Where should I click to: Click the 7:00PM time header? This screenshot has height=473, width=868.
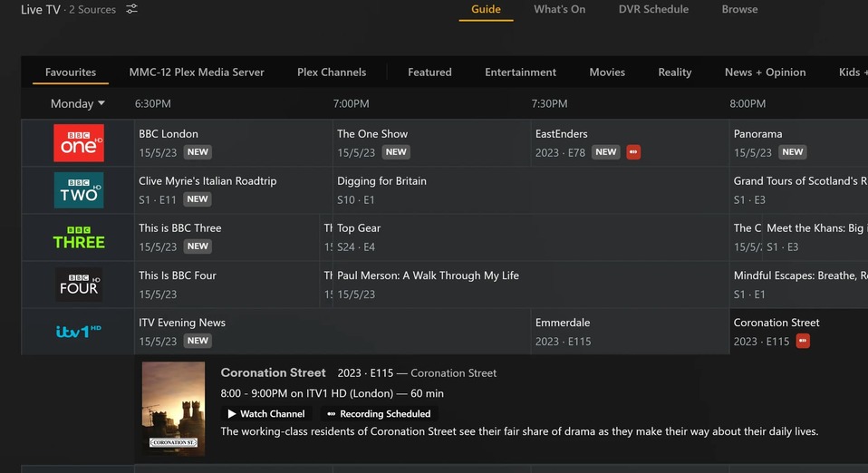(351, 103)
